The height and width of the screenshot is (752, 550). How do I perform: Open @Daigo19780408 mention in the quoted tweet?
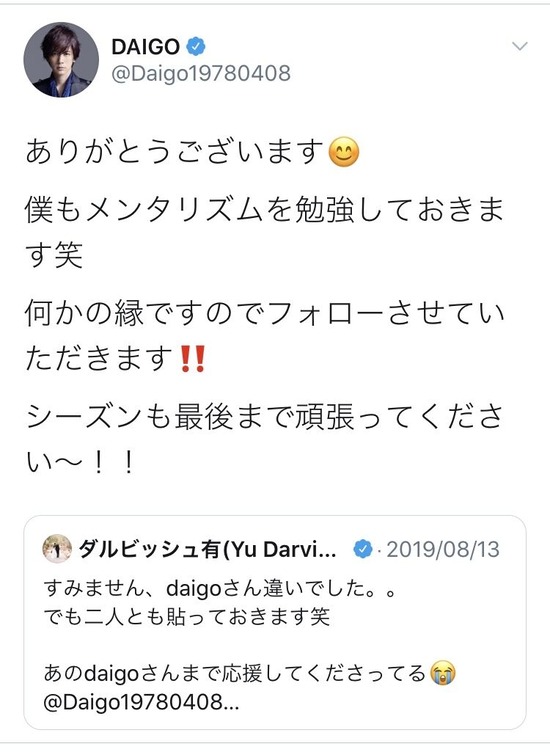click(141, 702)
